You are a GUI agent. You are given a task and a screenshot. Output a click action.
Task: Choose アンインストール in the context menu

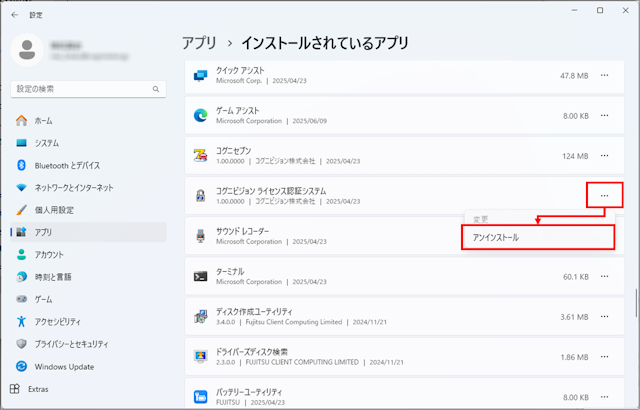pyautogui.click(x=538, y=237)
